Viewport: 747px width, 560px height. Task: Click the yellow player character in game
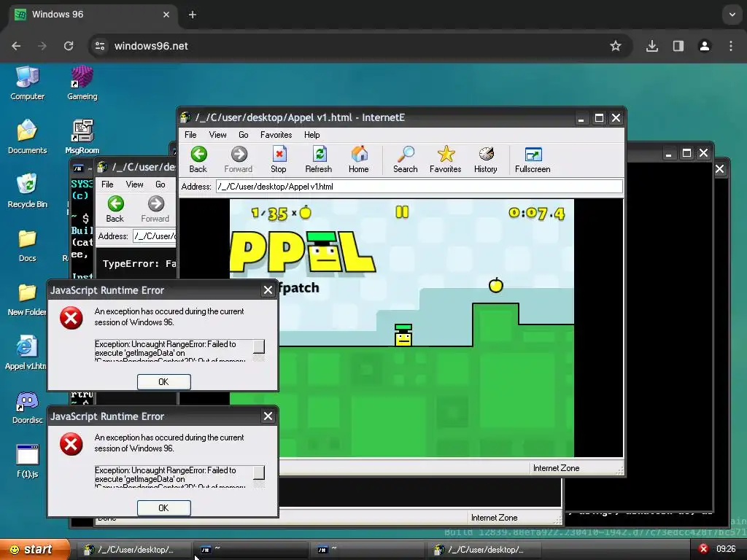click(x=403, y=335)
